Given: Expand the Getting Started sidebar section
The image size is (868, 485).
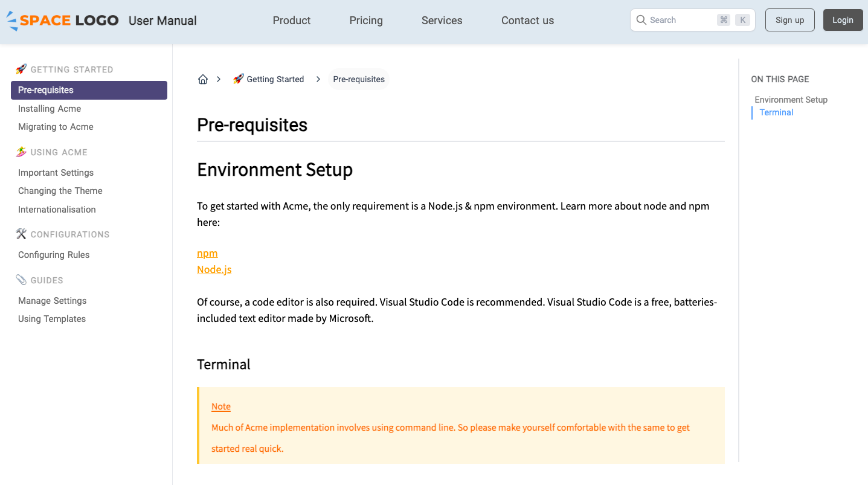Looking at the screenshot, I should [71, 69].
